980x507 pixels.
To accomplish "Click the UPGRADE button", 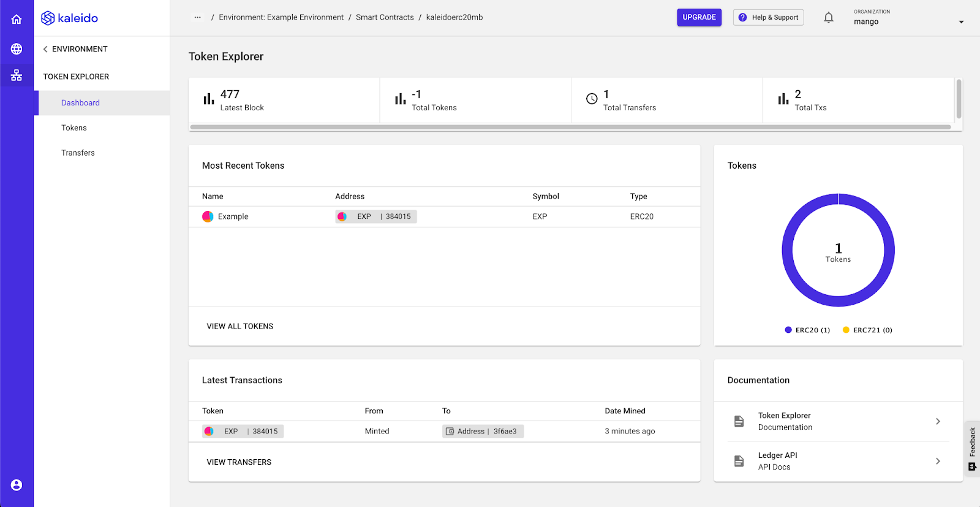I will [699, 17].
